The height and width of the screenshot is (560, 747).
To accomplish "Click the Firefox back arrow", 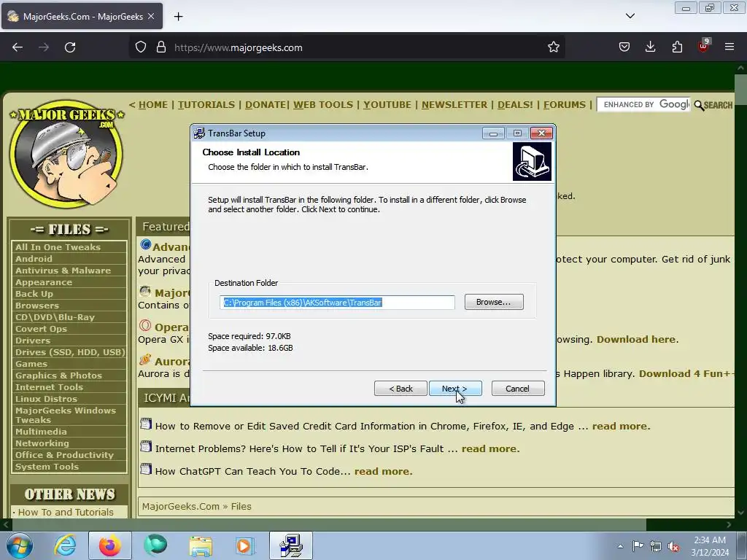I will 18,47.
